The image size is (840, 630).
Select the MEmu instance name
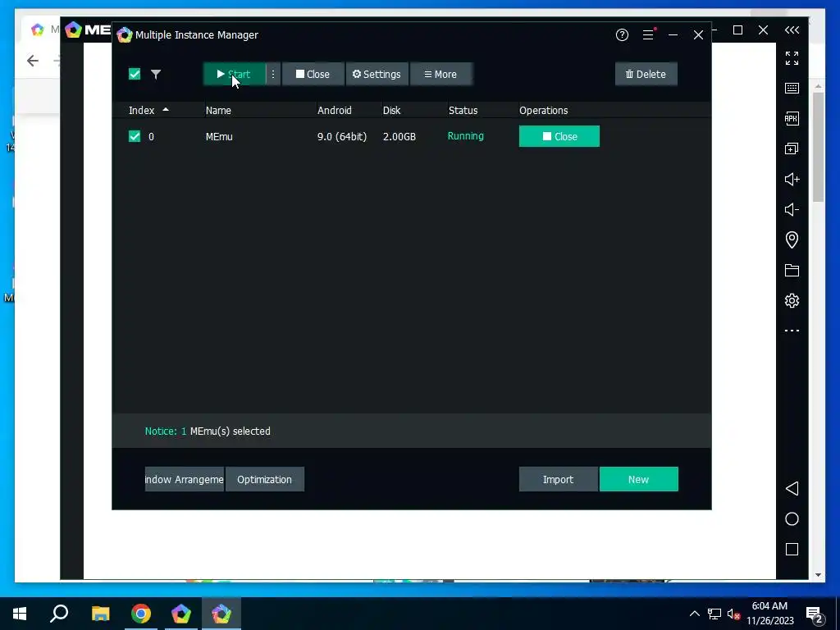219,137
